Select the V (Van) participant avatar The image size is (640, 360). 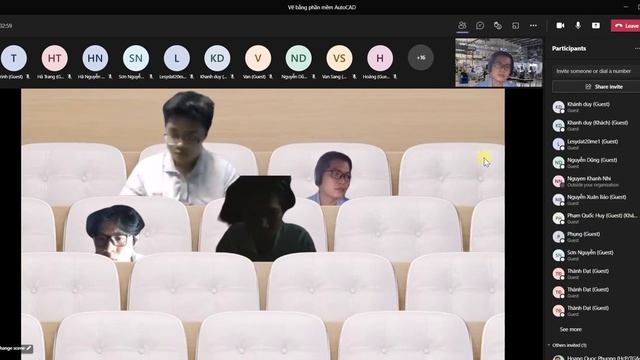[258, 58]
